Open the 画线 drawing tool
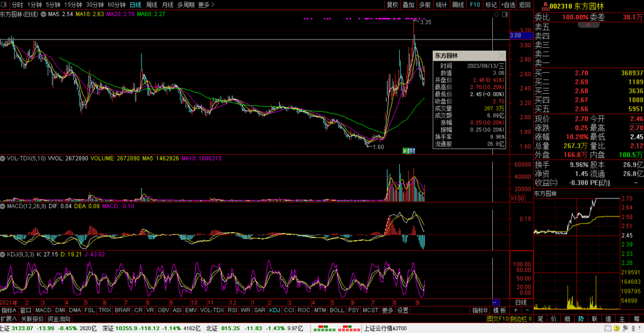644x333 pixels. tap(458, 5)
